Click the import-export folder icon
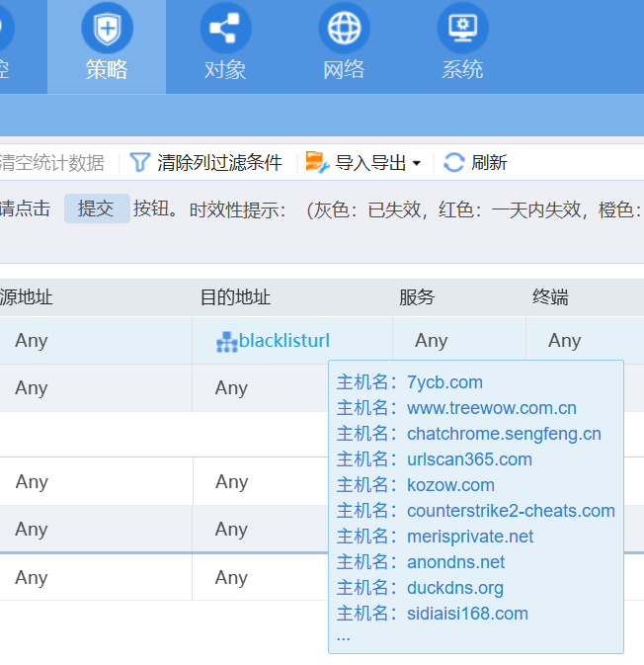Viewport: 644px width, 665px height. pos(317,162)
